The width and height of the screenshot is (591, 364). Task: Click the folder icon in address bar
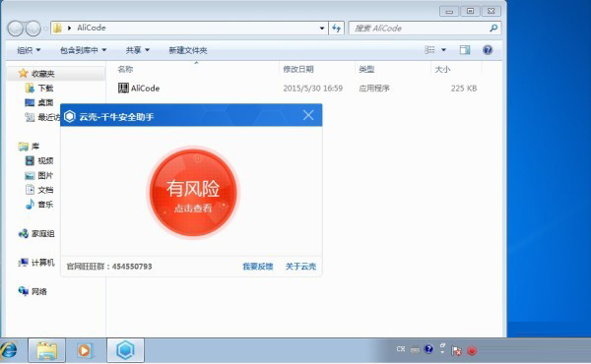tap(57, 28)
